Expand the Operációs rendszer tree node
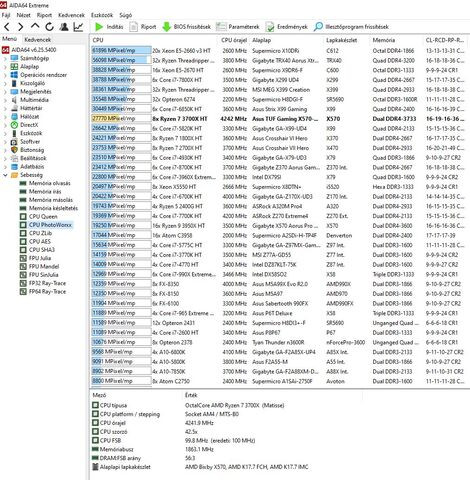470x480 pixels. tap(5, 75)
